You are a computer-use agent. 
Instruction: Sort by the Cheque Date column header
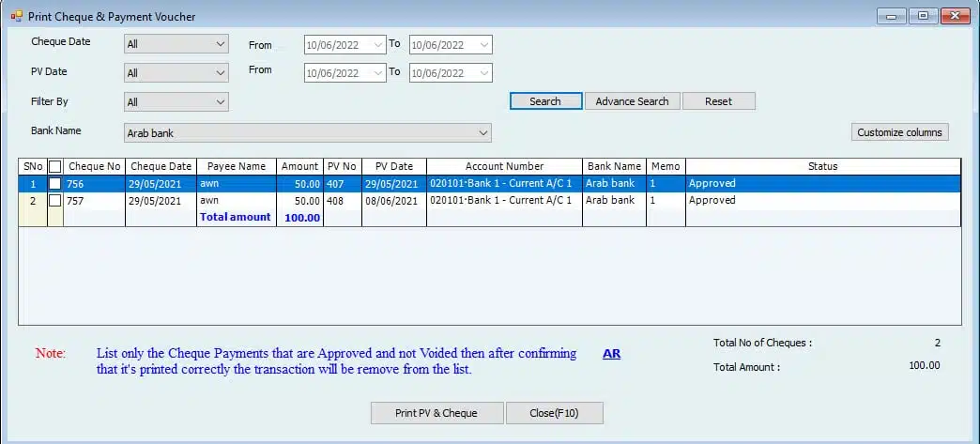tap(161, 166)
